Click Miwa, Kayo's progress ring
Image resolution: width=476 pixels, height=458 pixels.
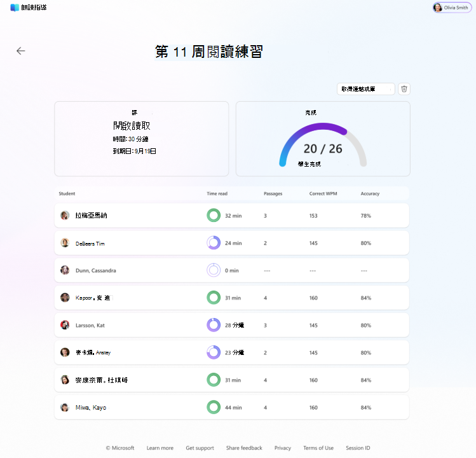[x=214, y=407]
